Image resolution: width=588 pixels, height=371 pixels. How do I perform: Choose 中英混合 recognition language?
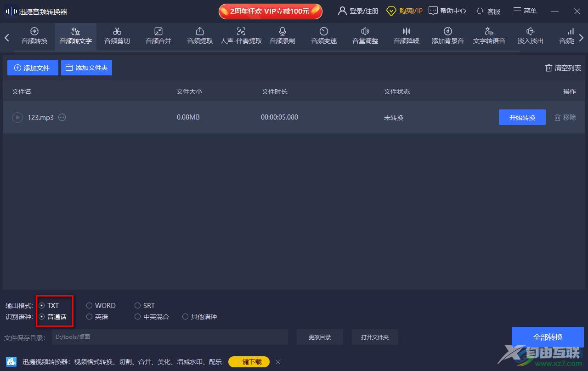(152, 317)
